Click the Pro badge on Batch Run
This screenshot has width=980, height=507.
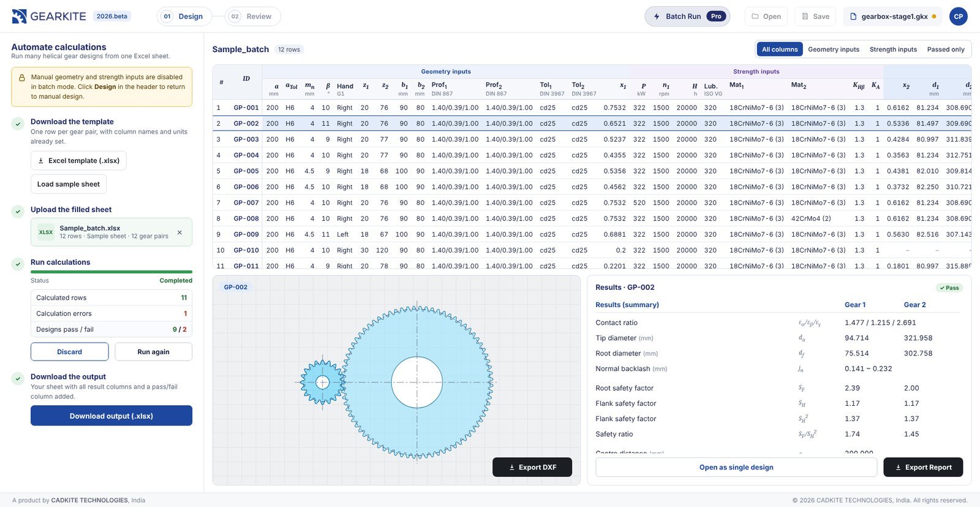click(716, 17)
